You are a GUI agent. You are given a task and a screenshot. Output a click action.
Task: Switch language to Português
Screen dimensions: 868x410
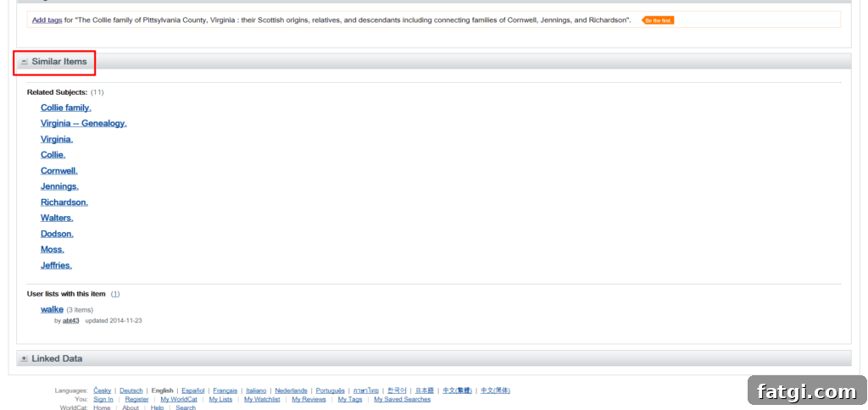[x=331, y=391]
